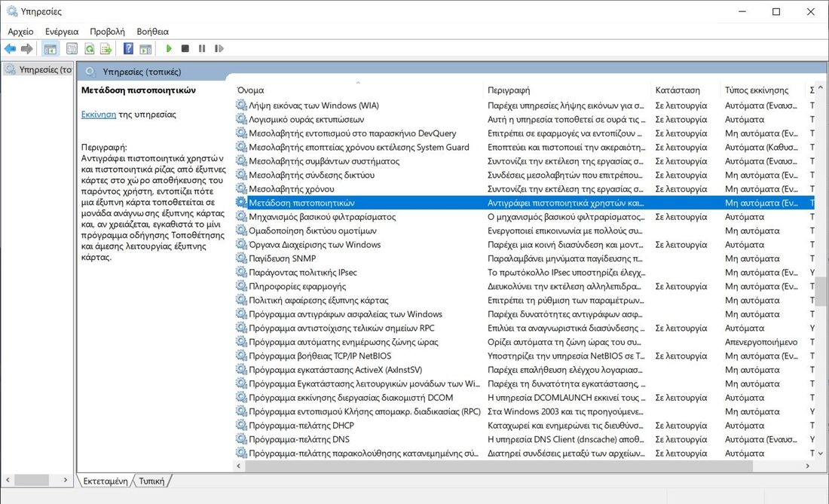Select Πρόγραμμα εντοπισμού Κλήσης απομακρ. διαδικασίας (RPC)
Image resolution: width=829 pixels, height=504 pixels.
tap(365, 411)
